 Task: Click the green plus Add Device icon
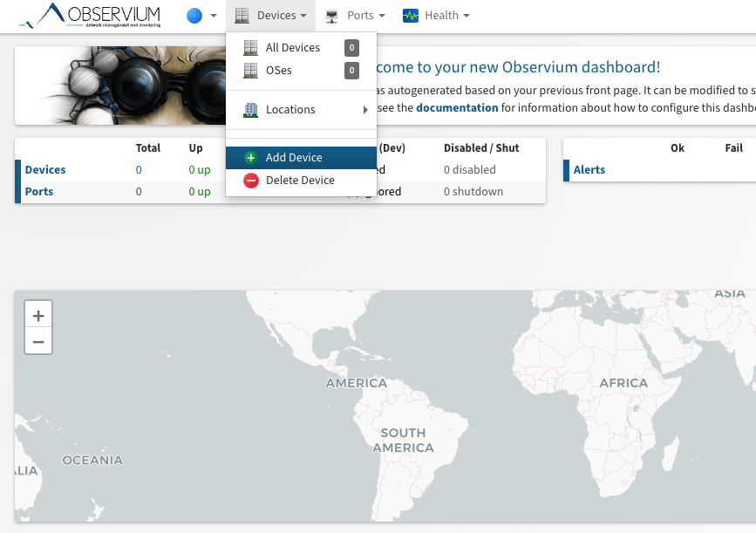251,158
